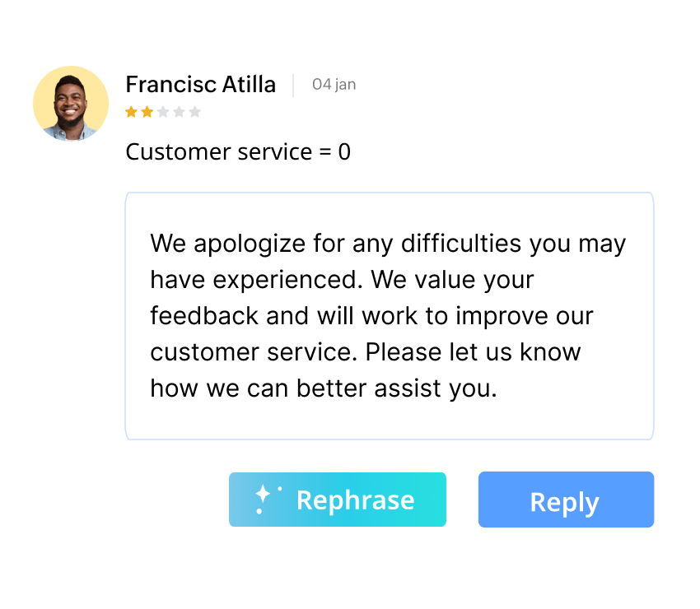The width and height of the screenshot is (700, 609).
Task: Click the second gold rating star
Action: [147, 112]
